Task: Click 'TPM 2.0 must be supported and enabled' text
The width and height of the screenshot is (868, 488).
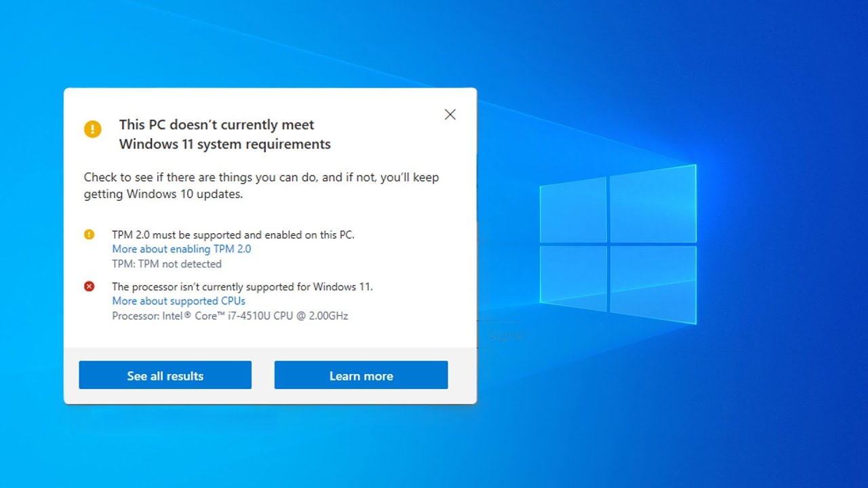Action: coord(233,235)
